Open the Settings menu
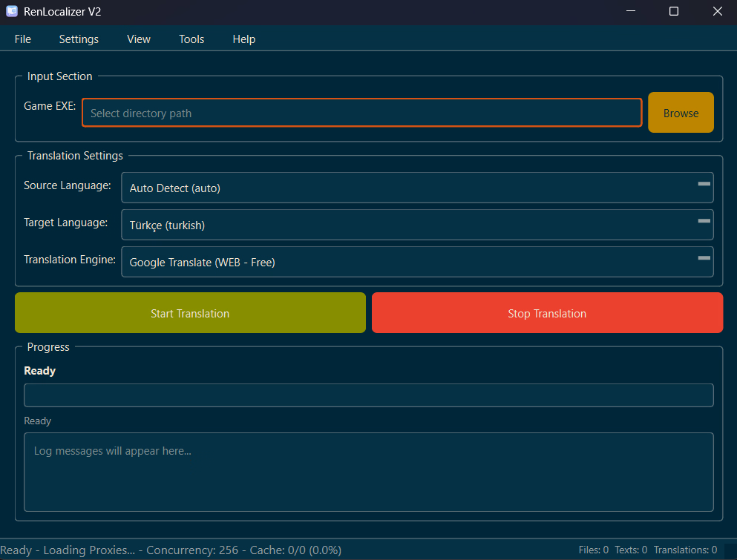 [x=79, y=39]
